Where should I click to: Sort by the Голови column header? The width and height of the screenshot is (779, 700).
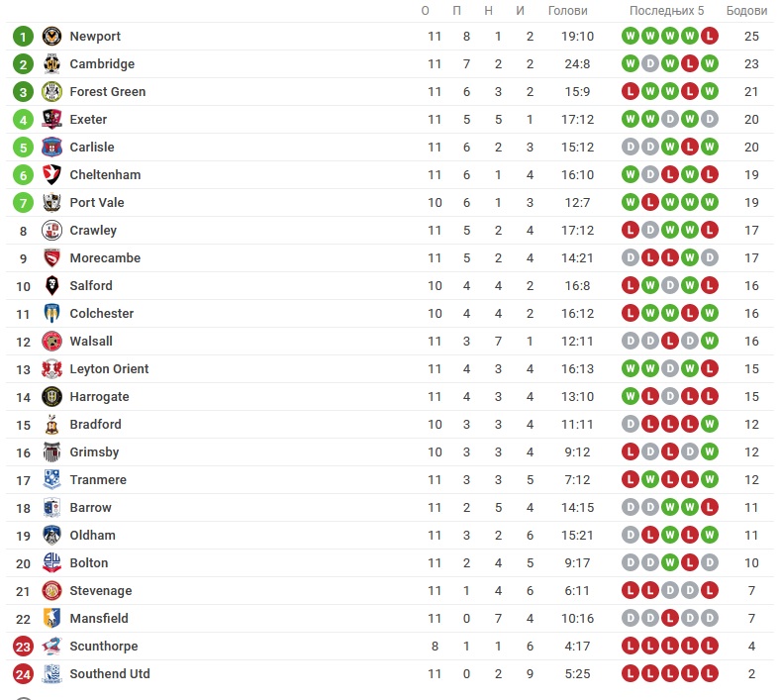(x=568, y=11)
